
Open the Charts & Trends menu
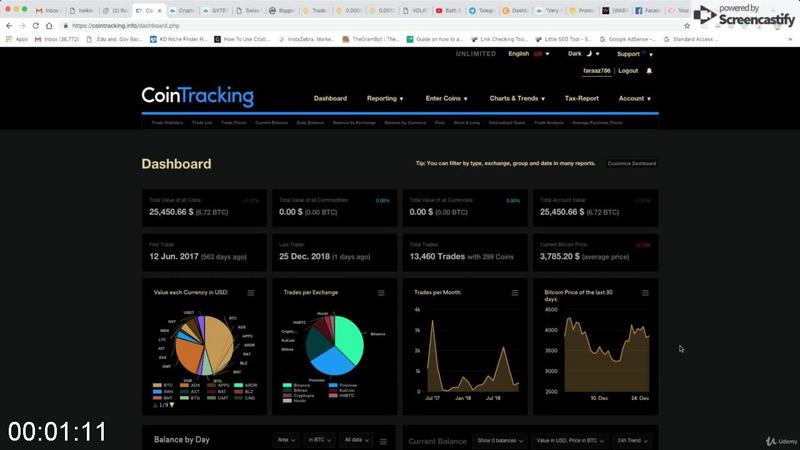[x=517, y=98]
